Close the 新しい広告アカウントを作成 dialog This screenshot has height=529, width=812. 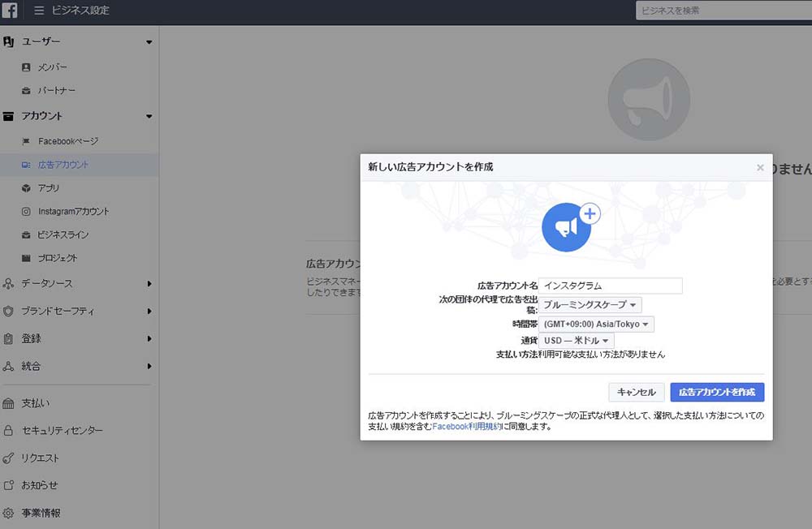pos(760,167)
